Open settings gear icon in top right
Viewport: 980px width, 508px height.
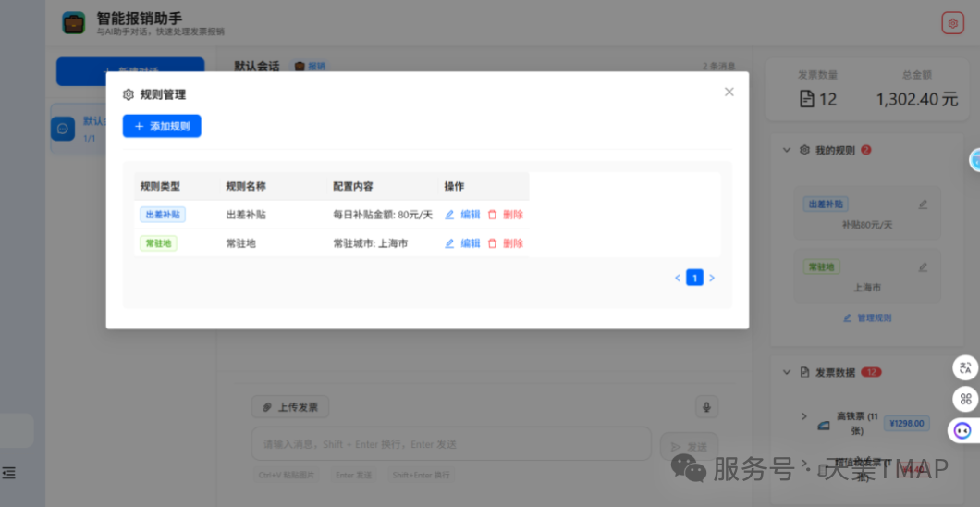coord(953,23)
